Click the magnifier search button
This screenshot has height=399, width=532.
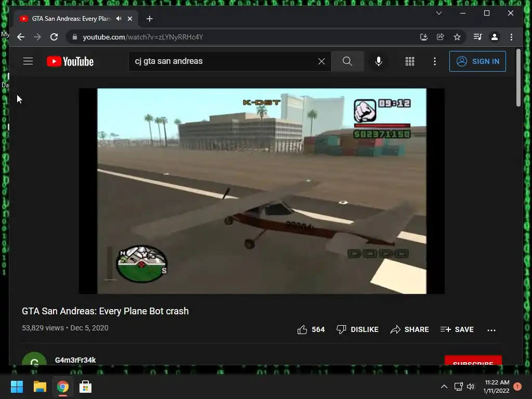pyautogui.click(x=348, y=61)
